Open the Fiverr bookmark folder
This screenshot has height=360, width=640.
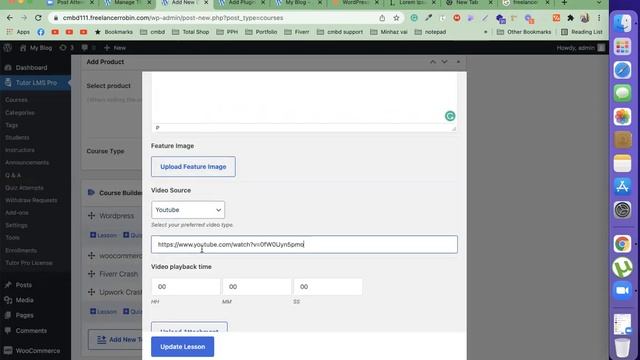(297, 32)
